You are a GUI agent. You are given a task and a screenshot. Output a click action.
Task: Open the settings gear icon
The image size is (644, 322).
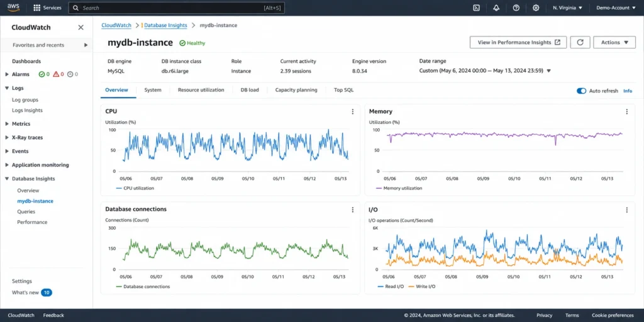[536, 8]
